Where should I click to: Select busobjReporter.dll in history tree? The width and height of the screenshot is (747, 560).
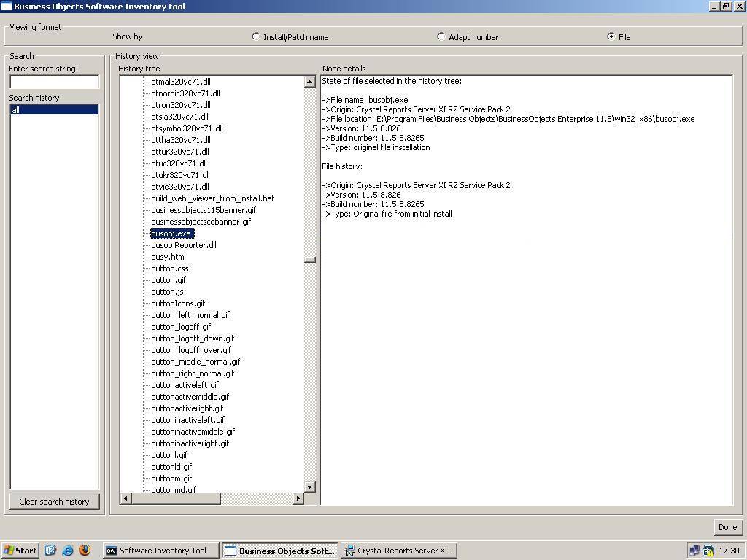pyautogui.click(x=183, y=245)
